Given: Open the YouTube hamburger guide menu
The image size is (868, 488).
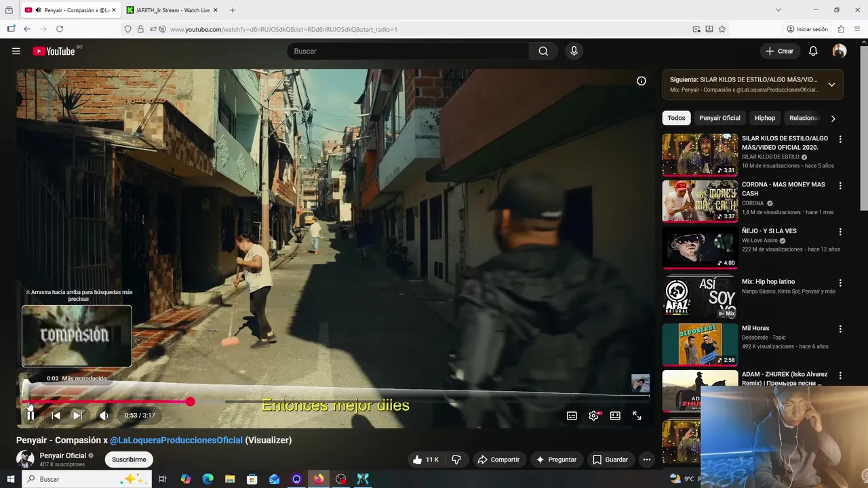Looking at the screenshot, I should coord(16,51).
